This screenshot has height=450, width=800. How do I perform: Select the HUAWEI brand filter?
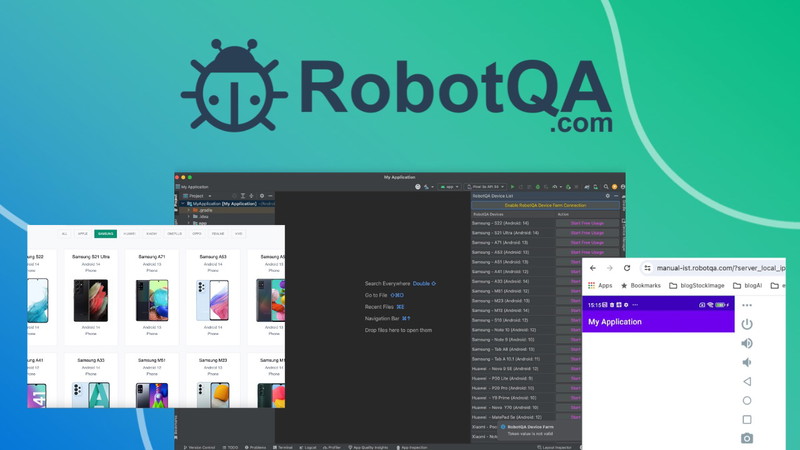click(x=129, y=234)
